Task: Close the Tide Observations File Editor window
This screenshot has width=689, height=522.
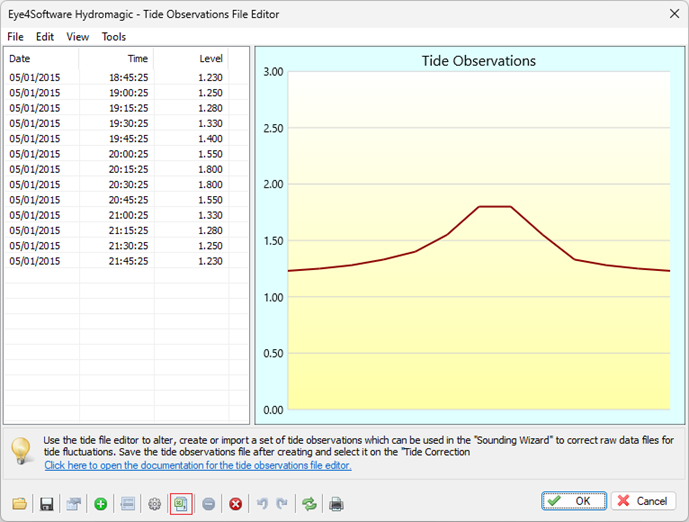Action: (x=674, y=14)
